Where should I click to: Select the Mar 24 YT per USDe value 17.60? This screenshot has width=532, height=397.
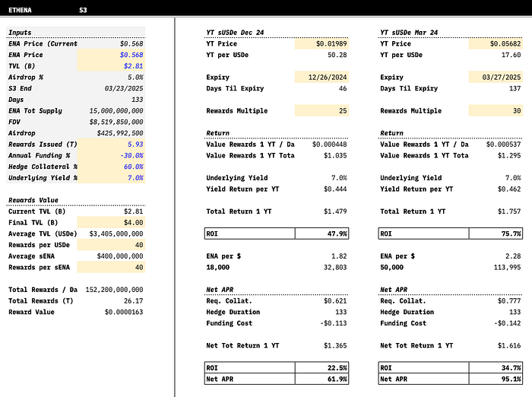click(511, 55)
